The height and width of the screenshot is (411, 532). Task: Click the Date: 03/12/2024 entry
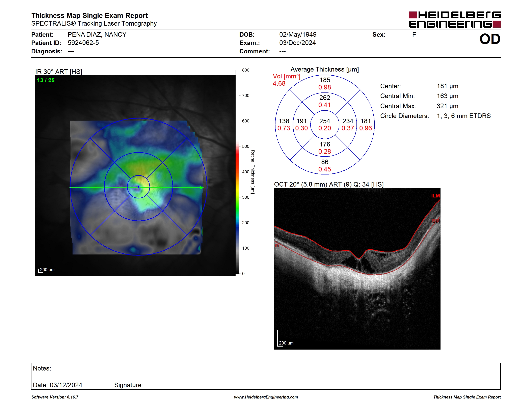pyautogui.click(x=57, y=385)
